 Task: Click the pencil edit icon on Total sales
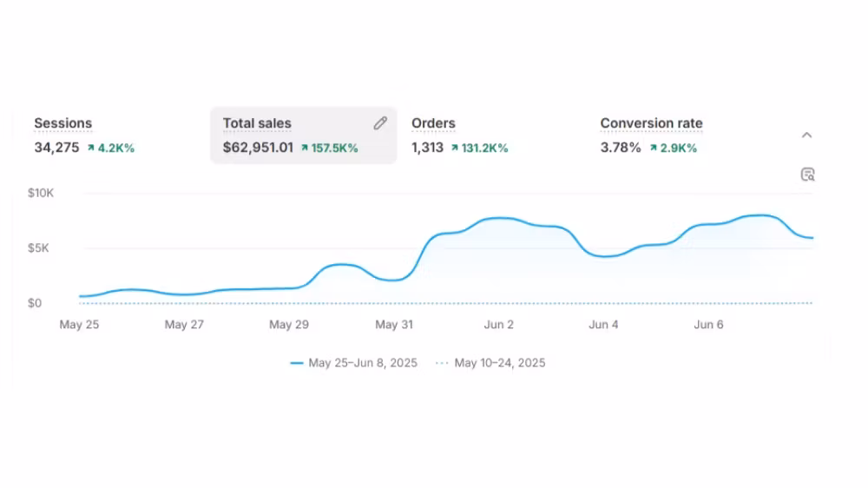(x=380, y=123)
